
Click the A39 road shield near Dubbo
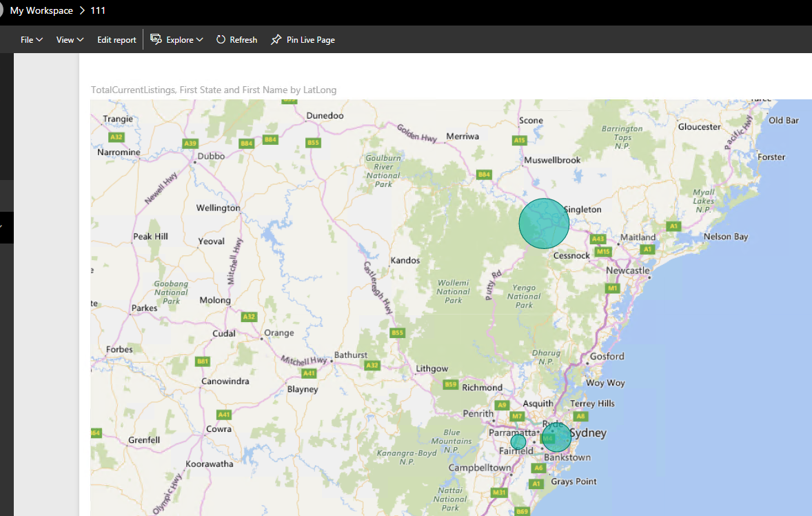[x=190, y=143]
